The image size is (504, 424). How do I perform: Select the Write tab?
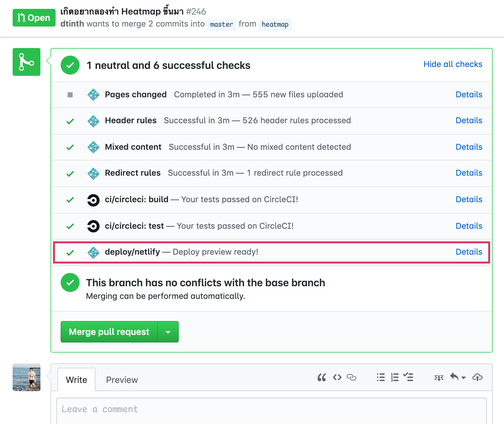coord(76,380)
